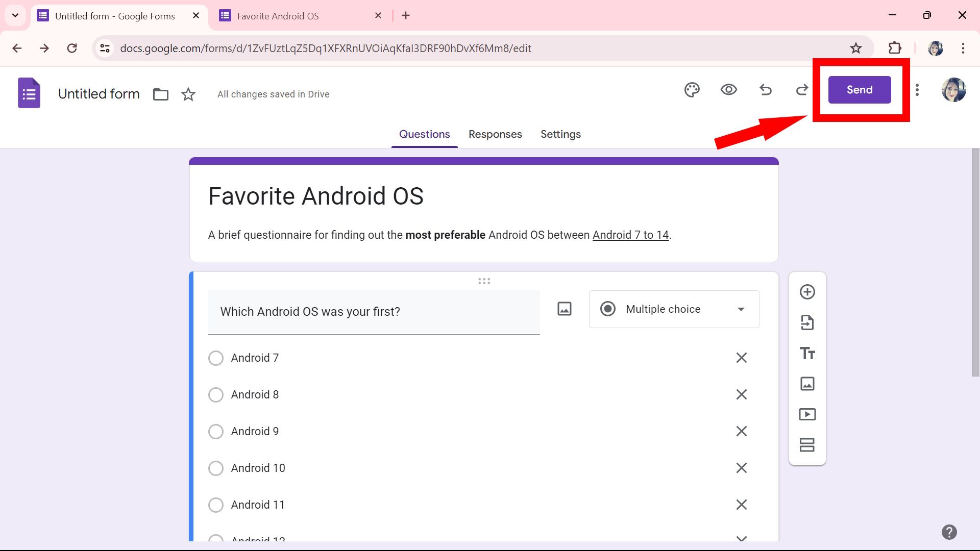The image size is (980, 551).
Task: Switch to the Responses tab
Action: click(495, 134)
